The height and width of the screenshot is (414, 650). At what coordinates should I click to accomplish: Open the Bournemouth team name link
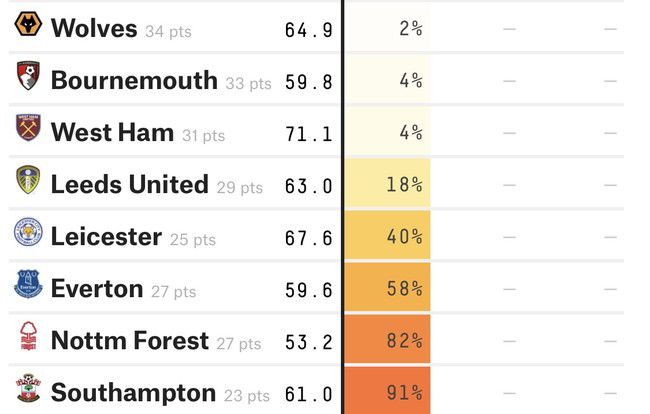click(x=134, y=80)
